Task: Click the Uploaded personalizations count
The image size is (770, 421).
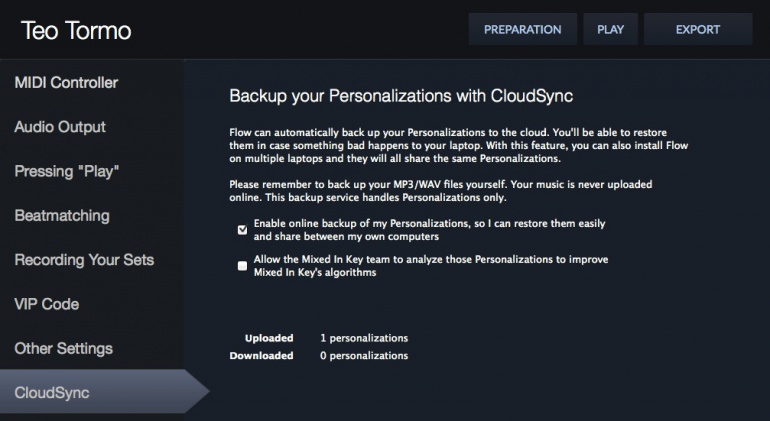Action: pyautogui.click(x=364, y=338)
